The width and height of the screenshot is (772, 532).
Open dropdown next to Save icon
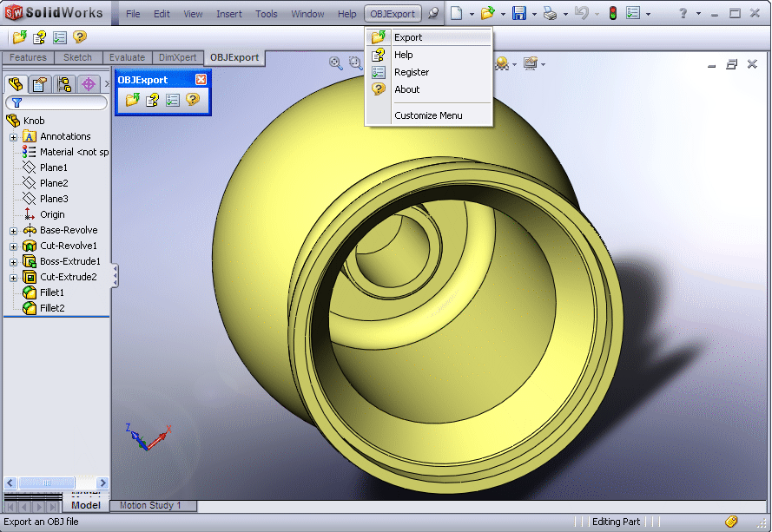pos(534,14)
